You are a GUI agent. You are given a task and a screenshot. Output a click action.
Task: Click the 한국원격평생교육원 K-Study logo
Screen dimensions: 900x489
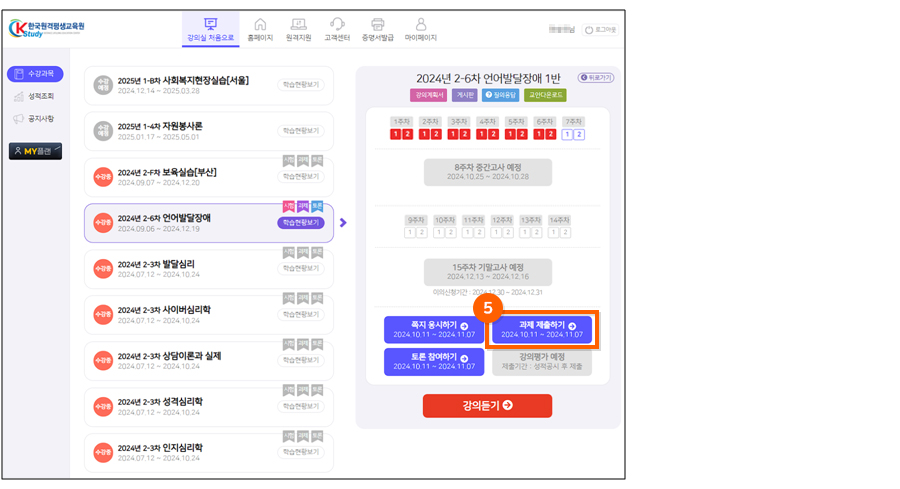tap(48, 28)
